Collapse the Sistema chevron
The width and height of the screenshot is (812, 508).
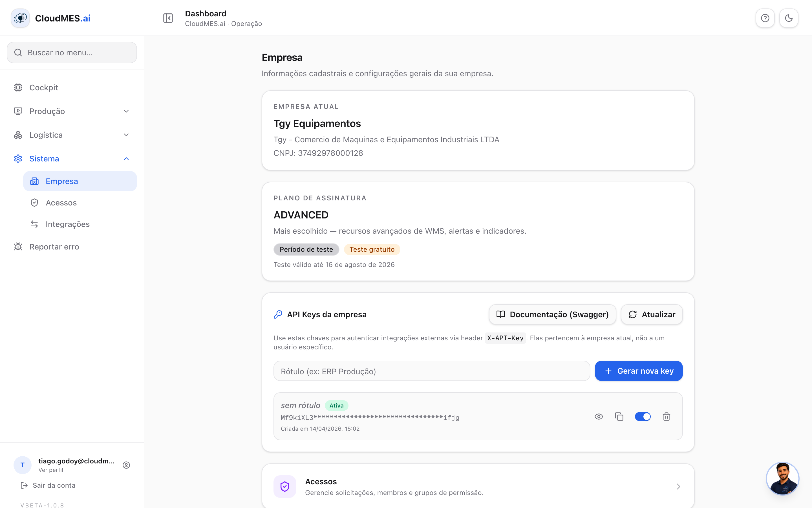(x=126, y=159)
